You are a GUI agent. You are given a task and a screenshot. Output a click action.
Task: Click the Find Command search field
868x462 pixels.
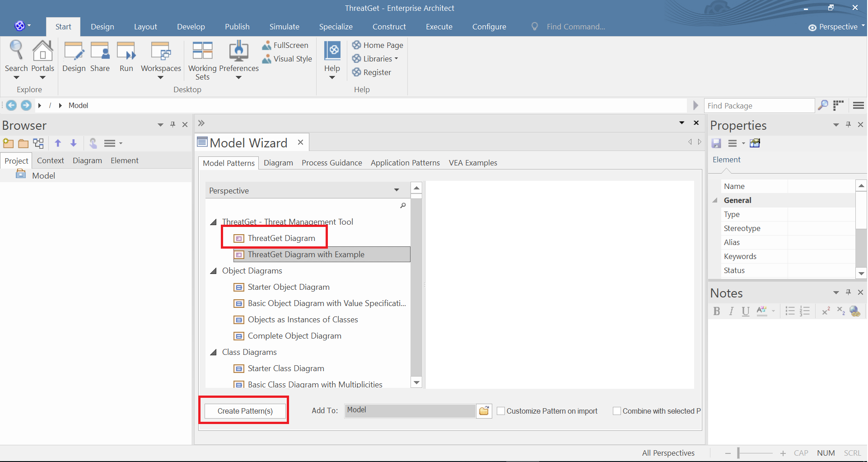point(576,27)
